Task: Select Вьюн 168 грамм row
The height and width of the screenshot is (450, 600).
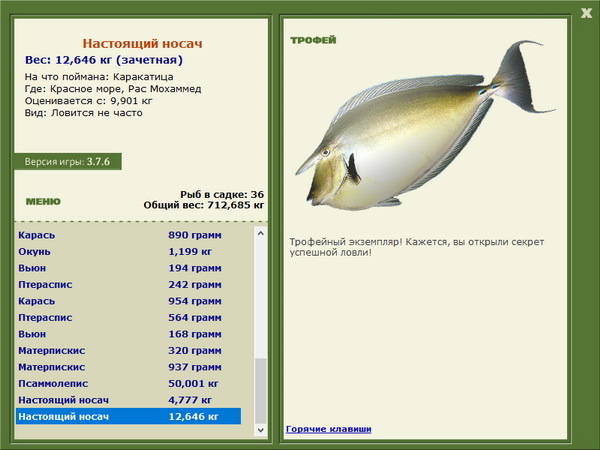Action: pyautogui.click(x=129, y=334)
